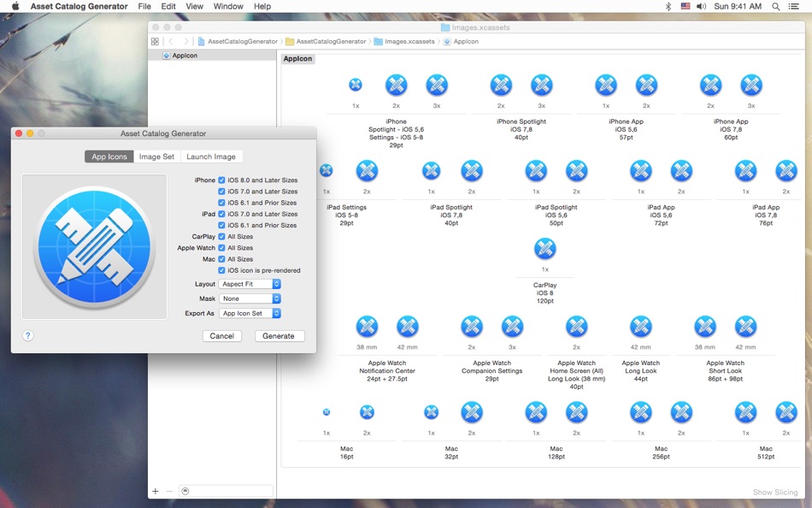Click the add asset plus button
The width and height of the screenshot is (812, 508).
(x=156, y=491)
